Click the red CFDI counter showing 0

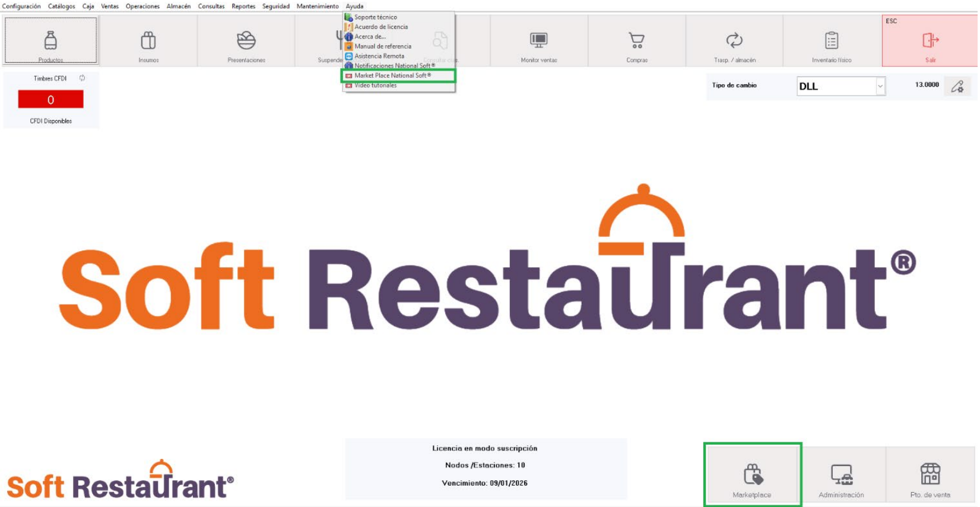50,99
